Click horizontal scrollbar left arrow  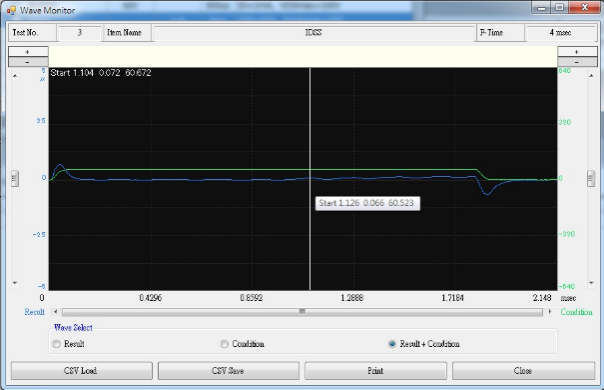[56, 311]
